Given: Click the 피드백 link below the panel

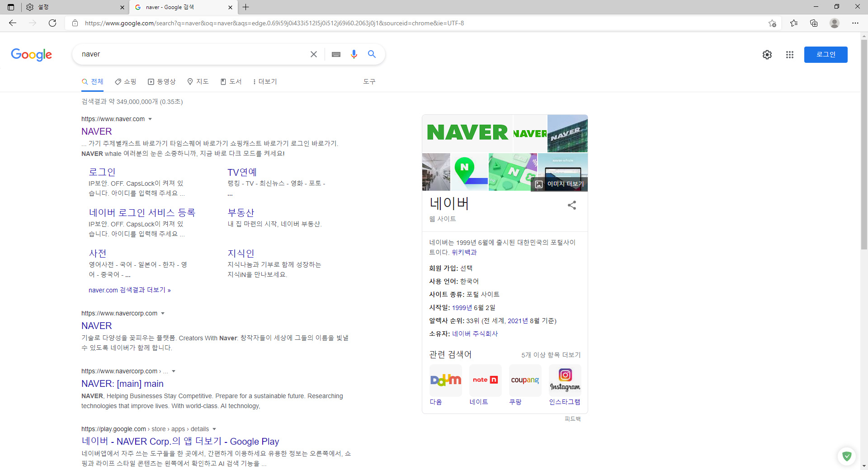Looking at the screenshot, I should point(572,419).
